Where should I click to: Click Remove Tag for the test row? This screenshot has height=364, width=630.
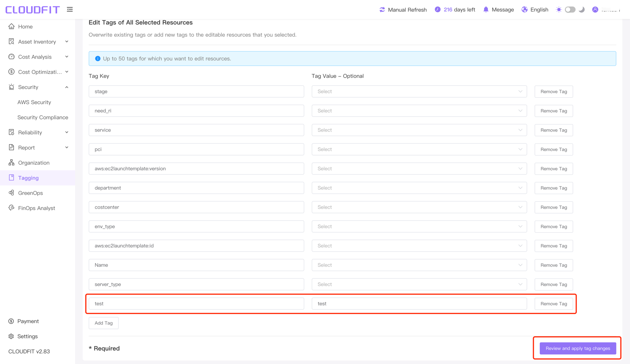553,304
